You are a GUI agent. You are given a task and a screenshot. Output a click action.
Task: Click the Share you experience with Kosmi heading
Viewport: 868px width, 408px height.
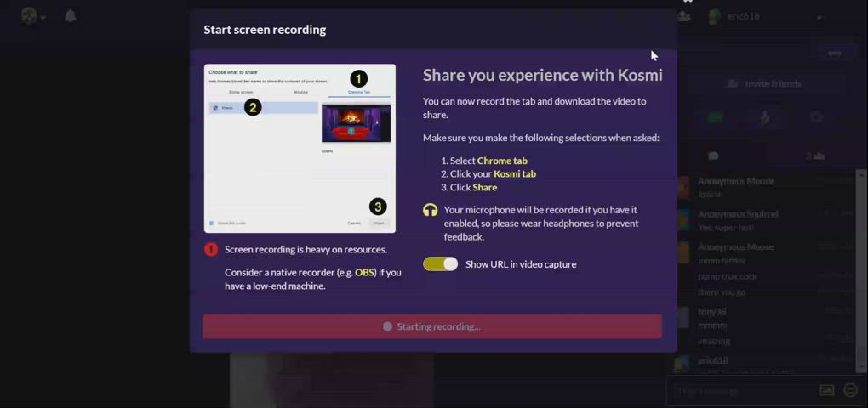pyautogui.click(x=543, y=75)
